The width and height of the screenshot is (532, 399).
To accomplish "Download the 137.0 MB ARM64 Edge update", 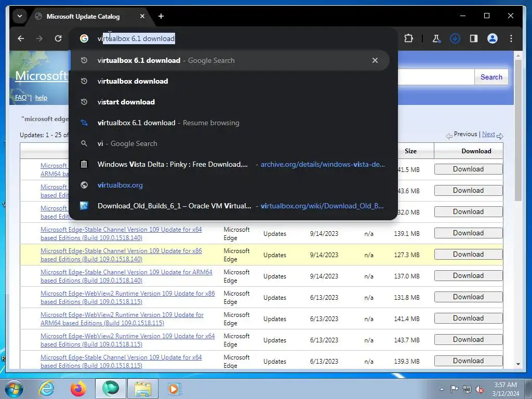I will (468, 276).
